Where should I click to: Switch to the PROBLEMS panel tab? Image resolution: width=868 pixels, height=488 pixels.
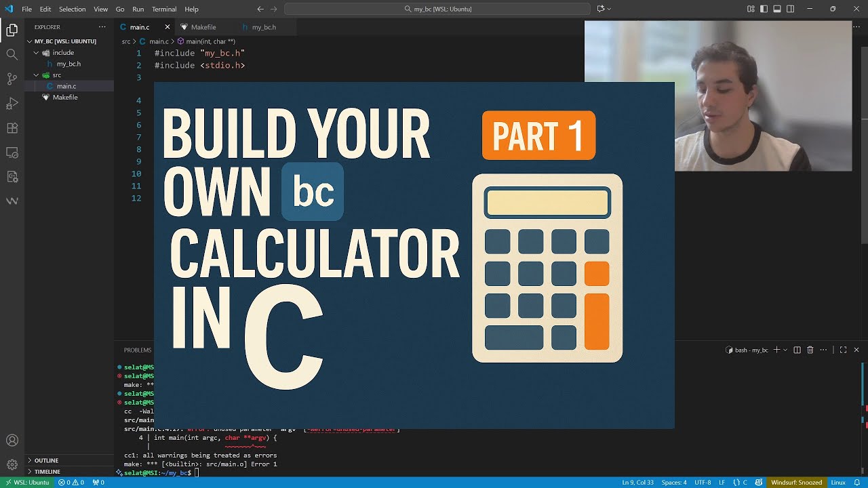[138, 350]
